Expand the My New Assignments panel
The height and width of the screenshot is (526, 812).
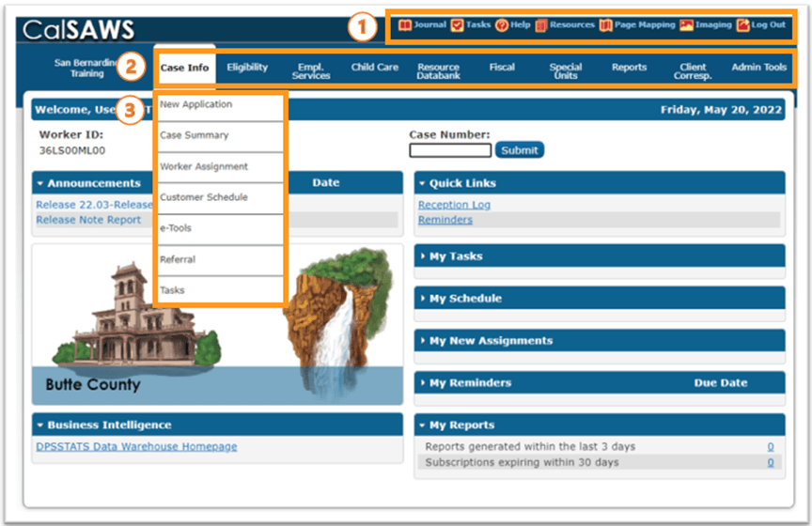click(x=423, y=341)
